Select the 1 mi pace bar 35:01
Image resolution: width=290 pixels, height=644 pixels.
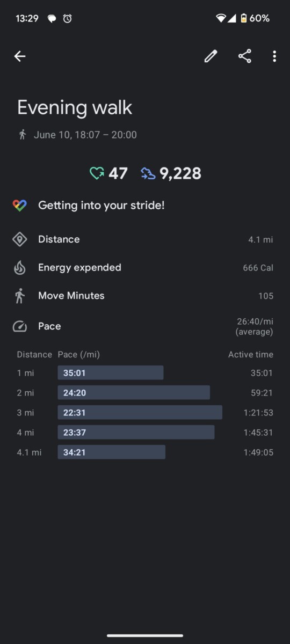tap(110, 373)
